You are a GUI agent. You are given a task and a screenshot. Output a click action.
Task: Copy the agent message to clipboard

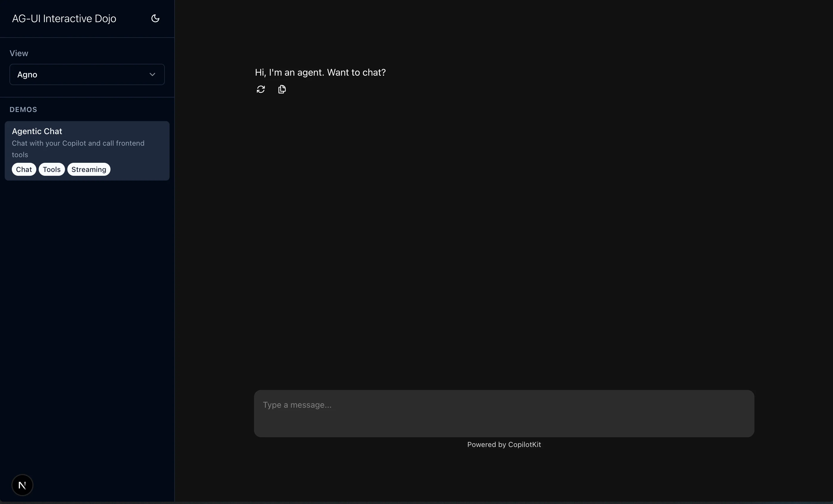pos(282,89)
